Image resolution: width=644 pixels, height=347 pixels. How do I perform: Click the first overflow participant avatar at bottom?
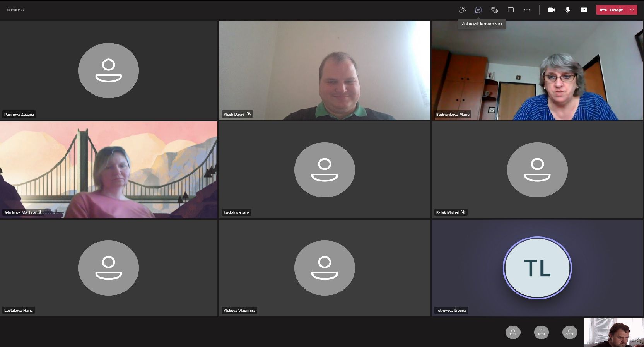tap(513, 332)
